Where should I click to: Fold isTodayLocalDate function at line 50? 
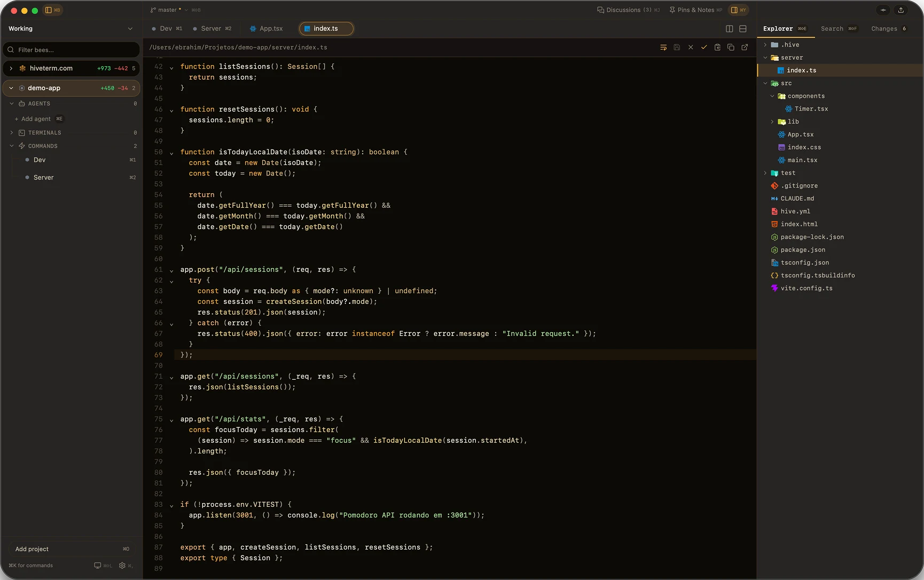(171, 153)
